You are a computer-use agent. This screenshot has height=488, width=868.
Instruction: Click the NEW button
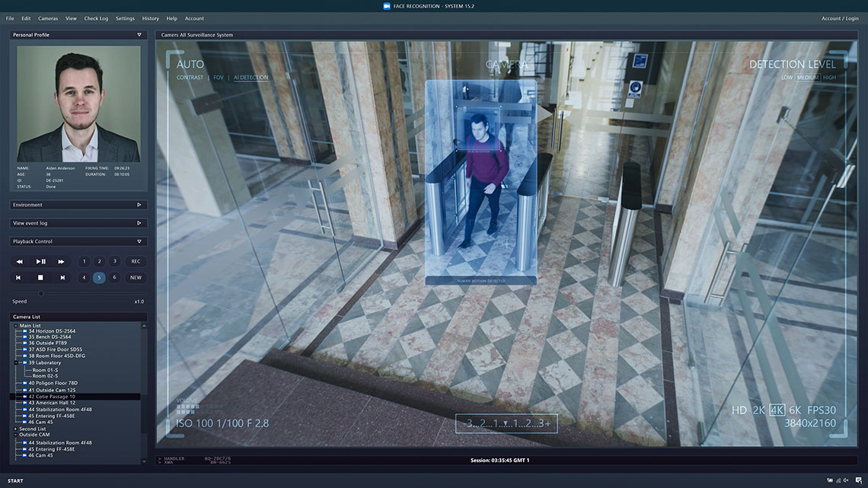[x=136, y=277]
